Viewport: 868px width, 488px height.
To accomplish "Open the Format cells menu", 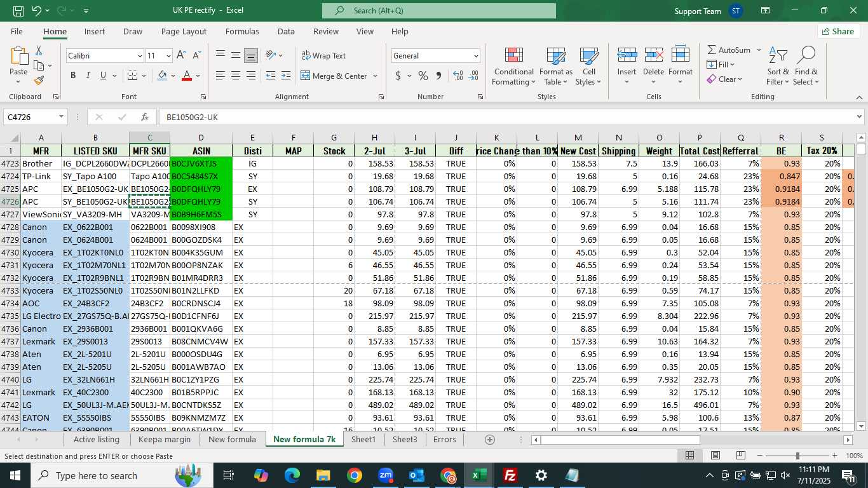I will pyautogui.click(x=681, y=66).
